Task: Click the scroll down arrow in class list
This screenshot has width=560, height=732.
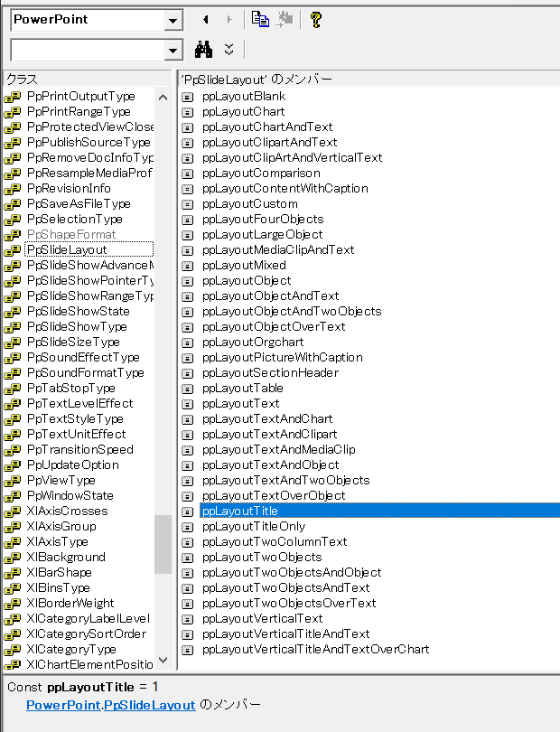Action: pos(163,660)
